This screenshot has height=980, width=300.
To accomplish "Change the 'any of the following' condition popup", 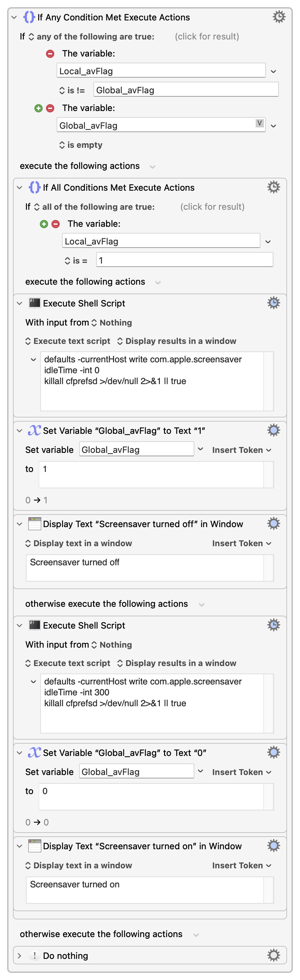I will [91, 37].
